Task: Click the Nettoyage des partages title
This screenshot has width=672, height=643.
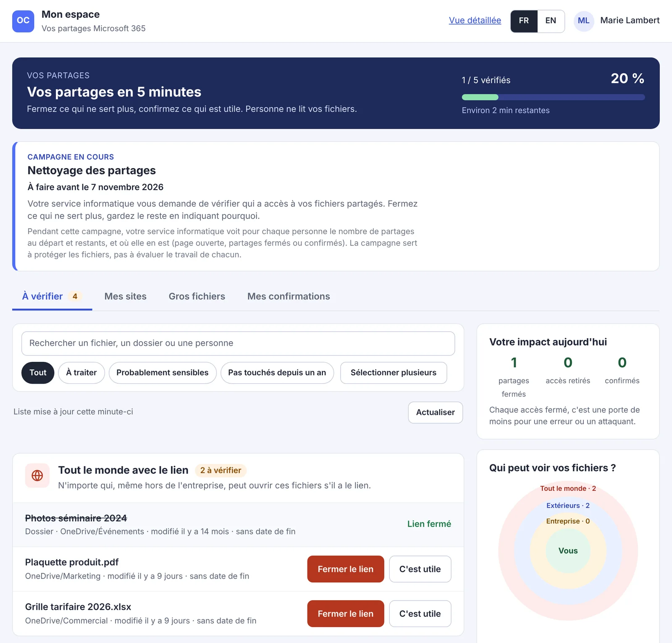Action: coord(92,171)
